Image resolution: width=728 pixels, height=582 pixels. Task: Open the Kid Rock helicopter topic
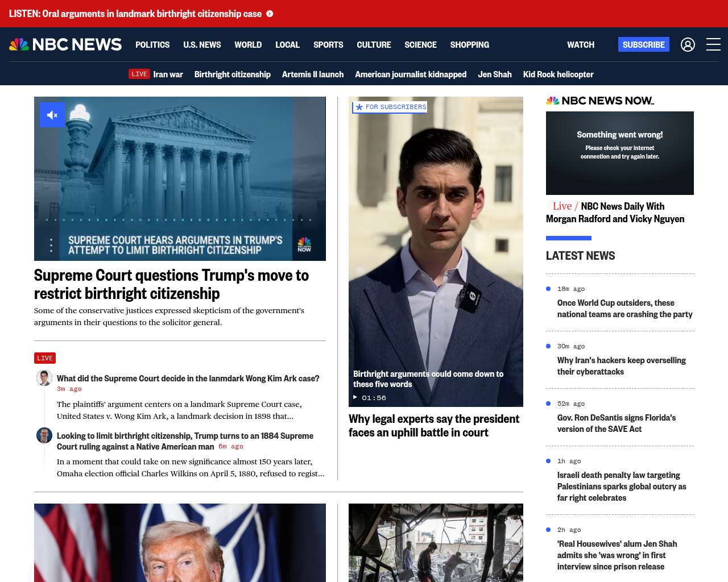[558, 74]
